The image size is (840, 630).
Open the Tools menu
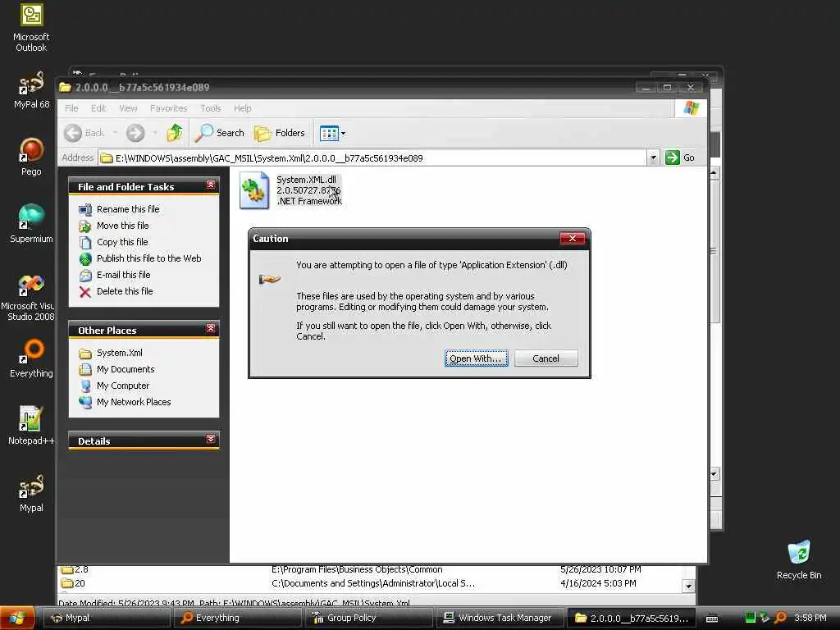[x=211, y=108]
